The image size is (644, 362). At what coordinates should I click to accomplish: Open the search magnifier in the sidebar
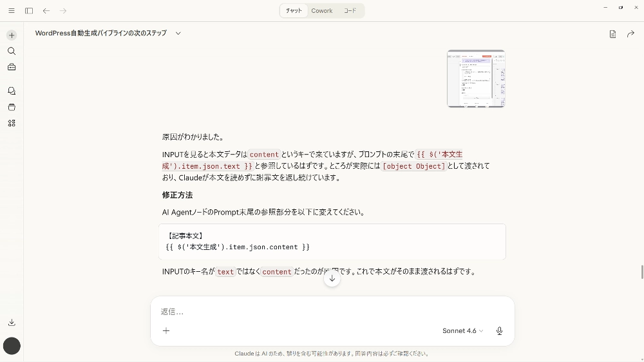[12, 51]
